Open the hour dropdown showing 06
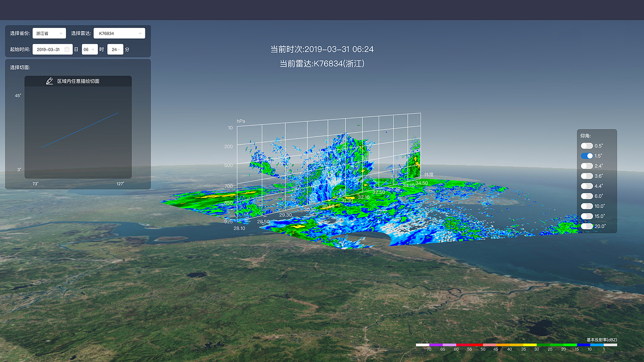Viewport: 644px width, 362px height. point(90,50)
